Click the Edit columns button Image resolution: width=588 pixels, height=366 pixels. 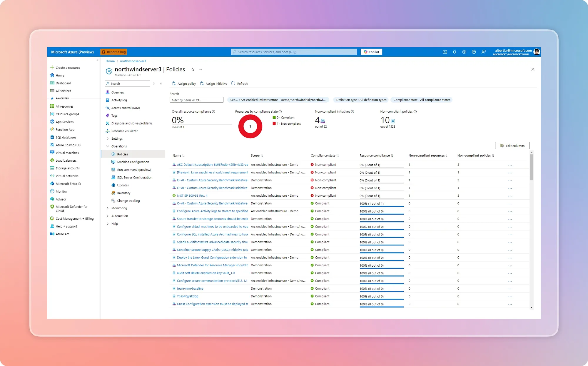point(512,146)
